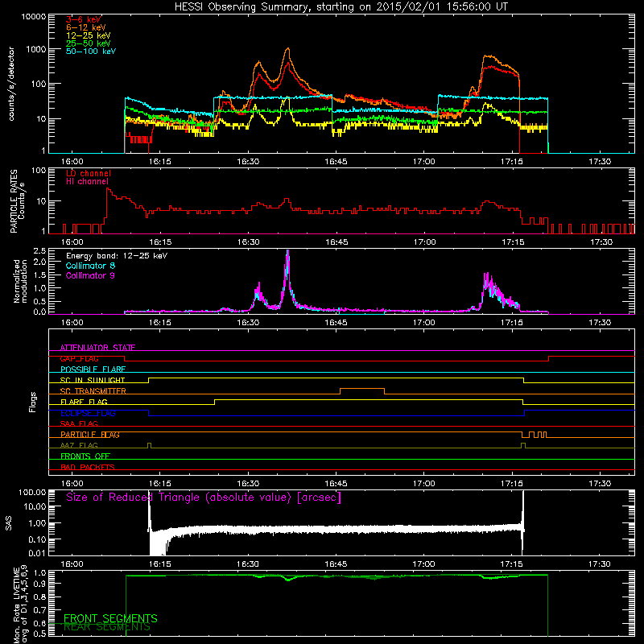
Task: Select the Collimator 8 legend entry
Action: click(90, 266)
